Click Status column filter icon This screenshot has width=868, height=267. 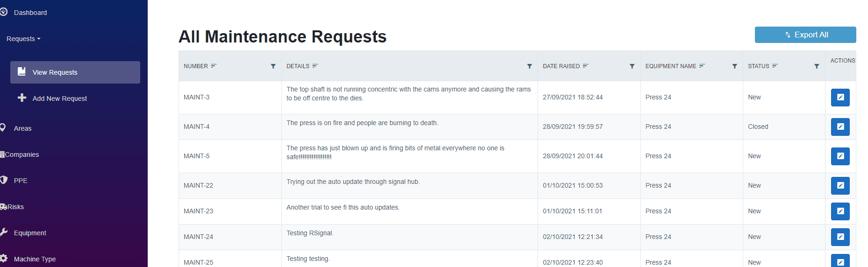817,66
